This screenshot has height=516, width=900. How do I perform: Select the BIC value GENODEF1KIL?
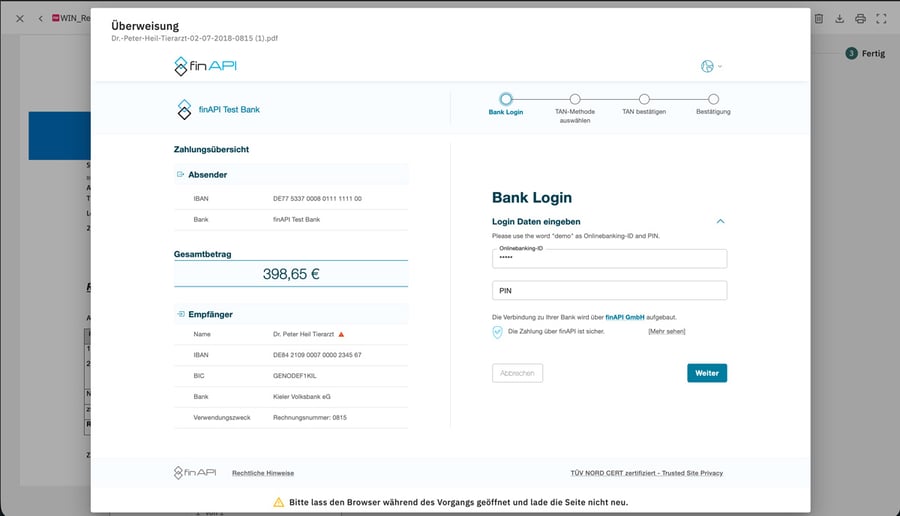pos(294,376)
